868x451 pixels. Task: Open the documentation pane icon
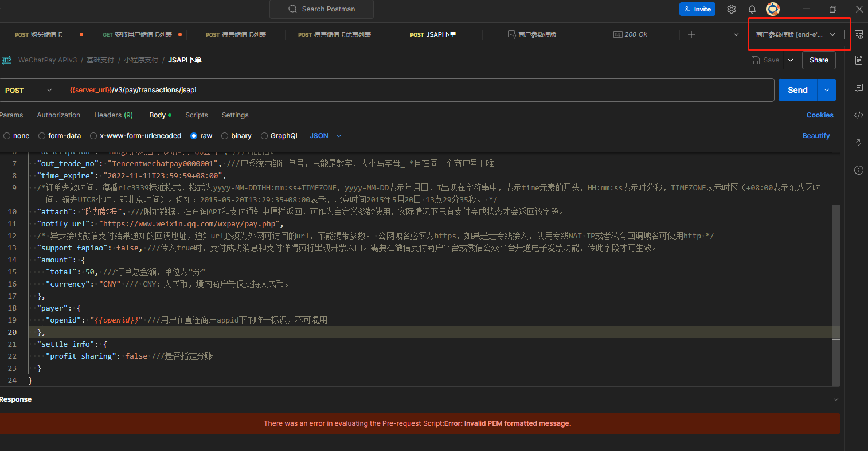tap(858, 60)
